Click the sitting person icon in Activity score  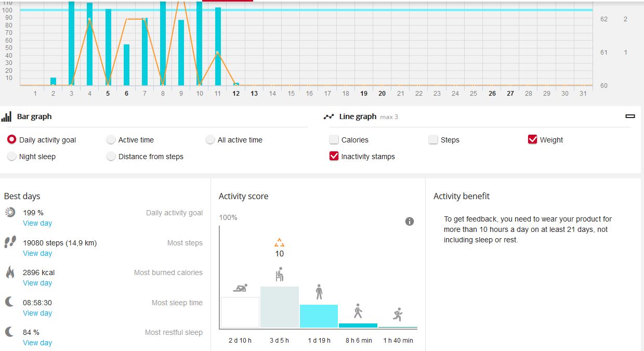point(280,274)
